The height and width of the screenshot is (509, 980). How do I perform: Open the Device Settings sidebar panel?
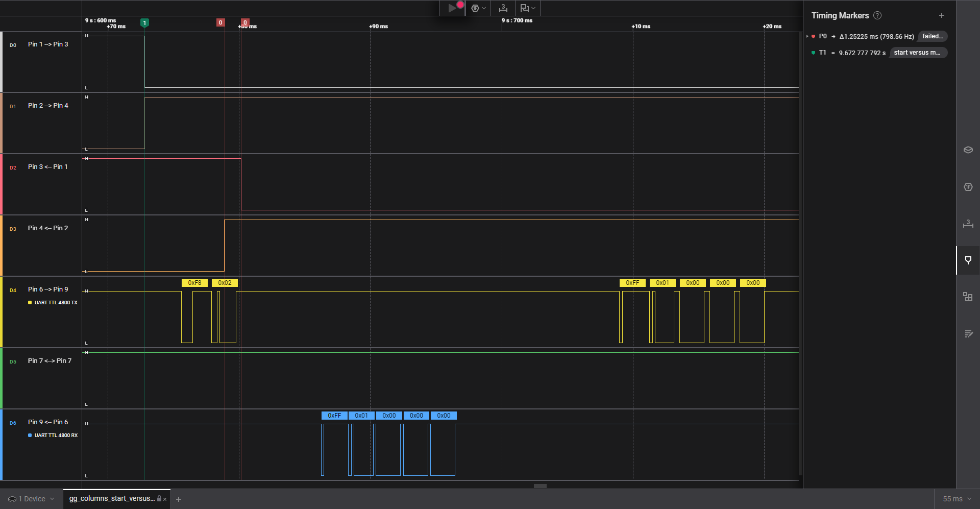pos(968,150)
